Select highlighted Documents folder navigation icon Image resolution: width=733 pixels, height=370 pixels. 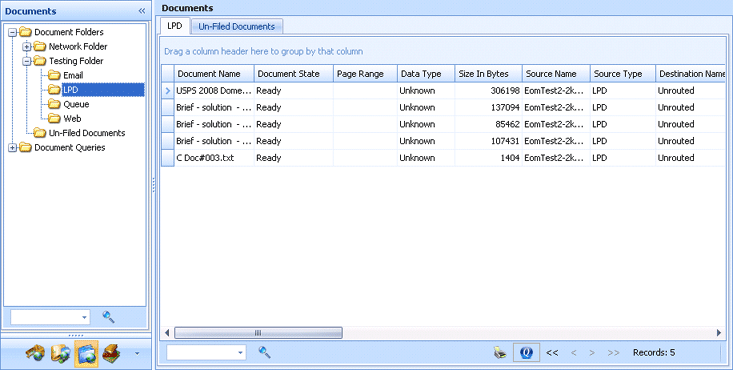[x=86, y=354]
